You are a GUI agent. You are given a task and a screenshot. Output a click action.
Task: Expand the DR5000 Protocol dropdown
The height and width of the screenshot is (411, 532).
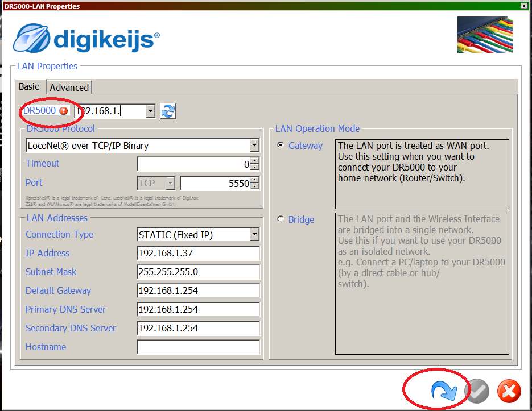[255, 146]
